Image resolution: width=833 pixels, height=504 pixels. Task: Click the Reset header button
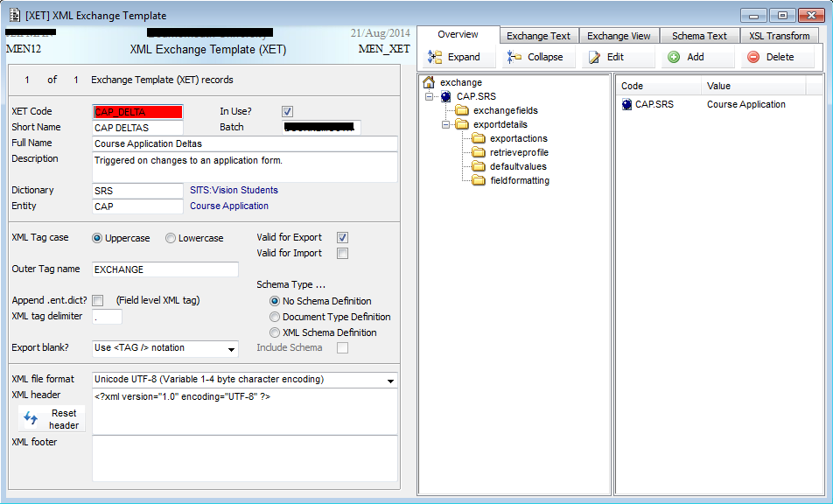(x=52, y=419)
